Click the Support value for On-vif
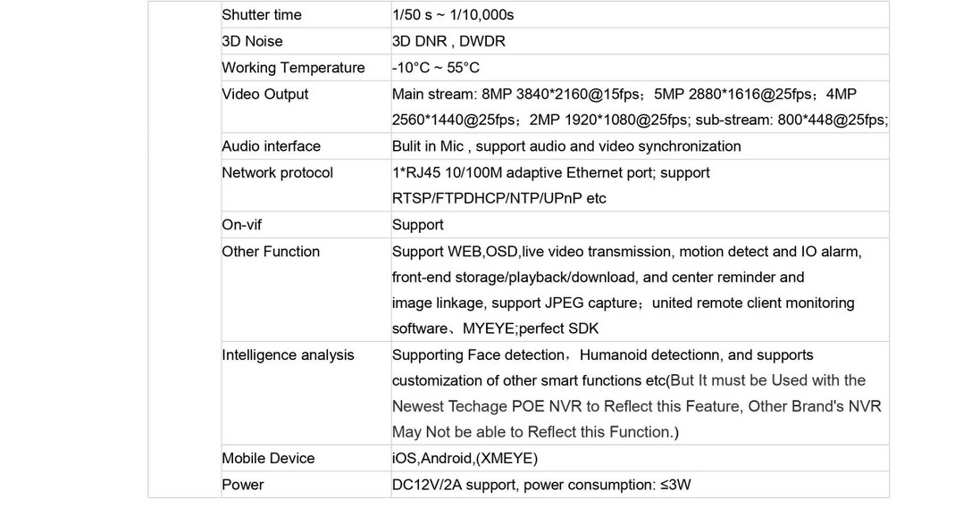The height and width of the screenshot is (524, 980). (x=417, y=226)
